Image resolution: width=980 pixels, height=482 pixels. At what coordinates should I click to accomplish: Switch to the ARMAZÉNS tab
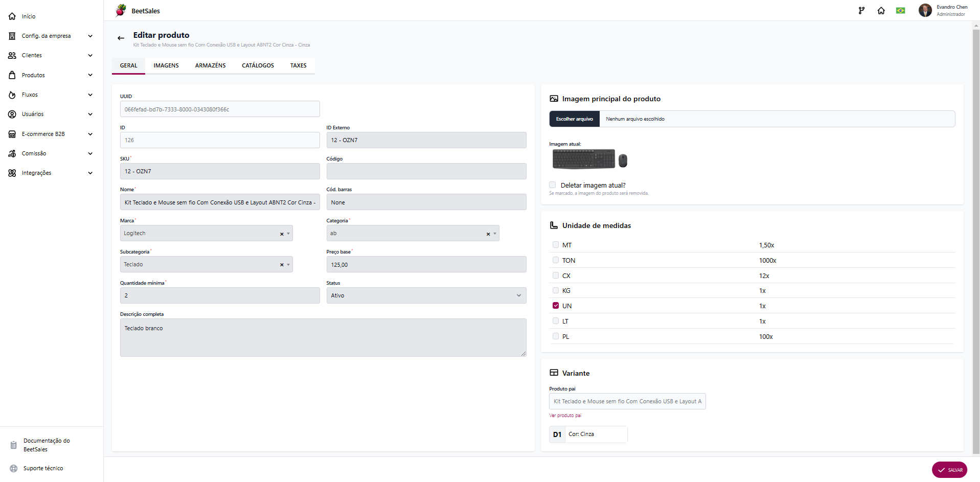pyautogui.click(x=210, y=65)
